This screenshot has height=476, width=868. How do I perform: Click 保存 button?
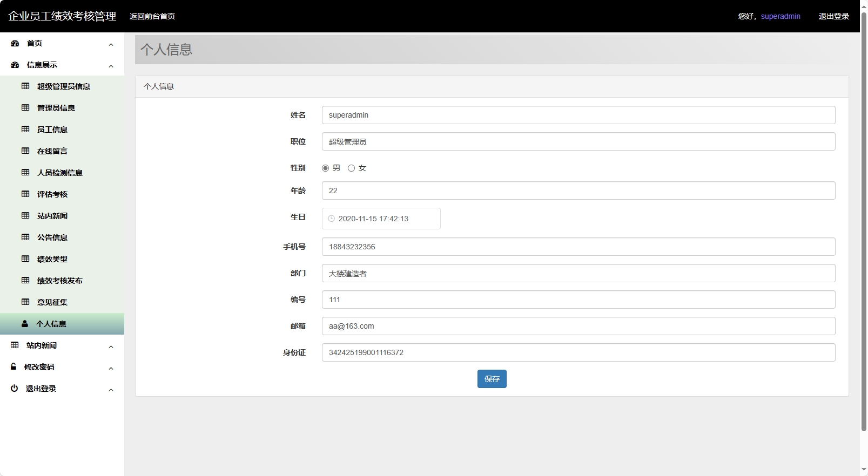click(492, 379)
